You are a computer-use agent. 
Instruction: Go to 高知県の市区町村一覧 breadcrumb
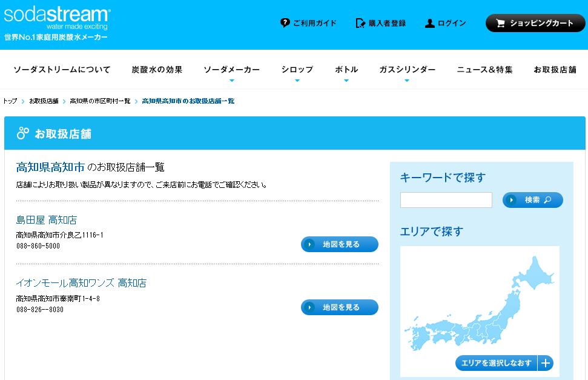click(x=100, y=101)
